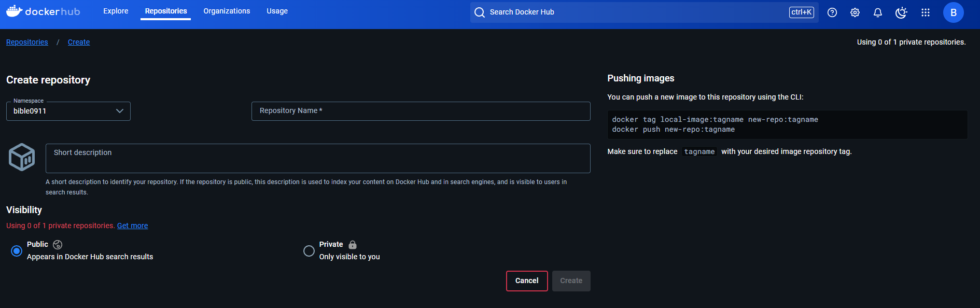Click the docker tag command code block

(x=788, y=124)
